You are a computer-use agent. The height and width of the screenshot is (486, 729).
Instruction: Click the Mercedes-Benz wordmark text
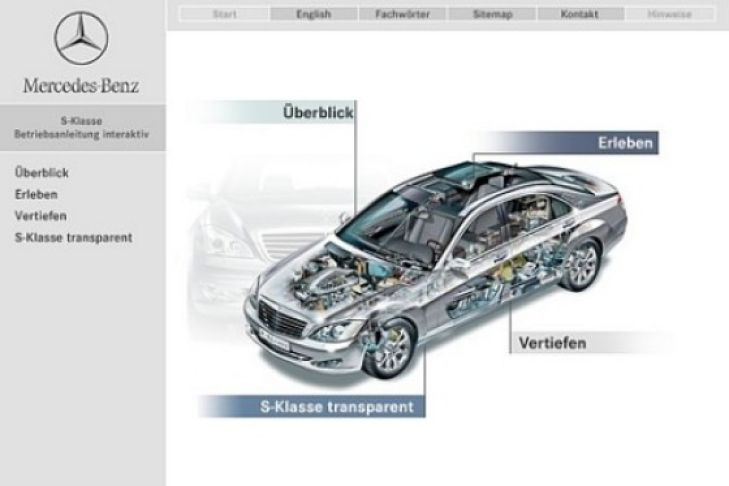[81, 86]
